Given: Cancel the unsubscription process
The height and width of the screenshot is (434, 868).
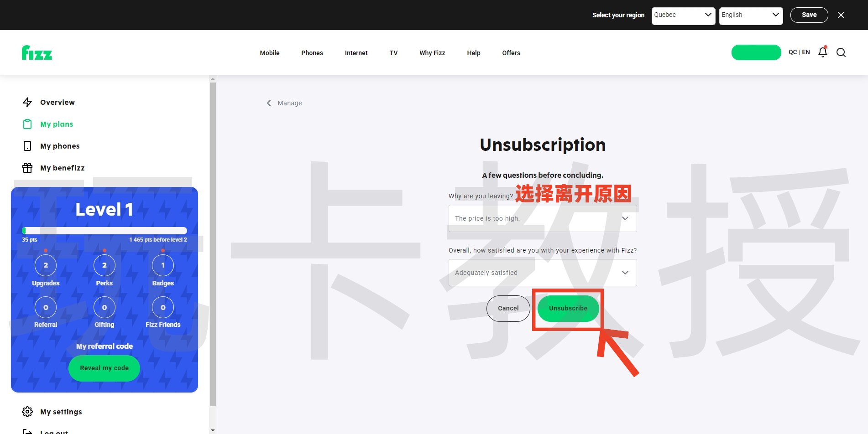Looking at the screenshot, I should [x=508, y=308].
